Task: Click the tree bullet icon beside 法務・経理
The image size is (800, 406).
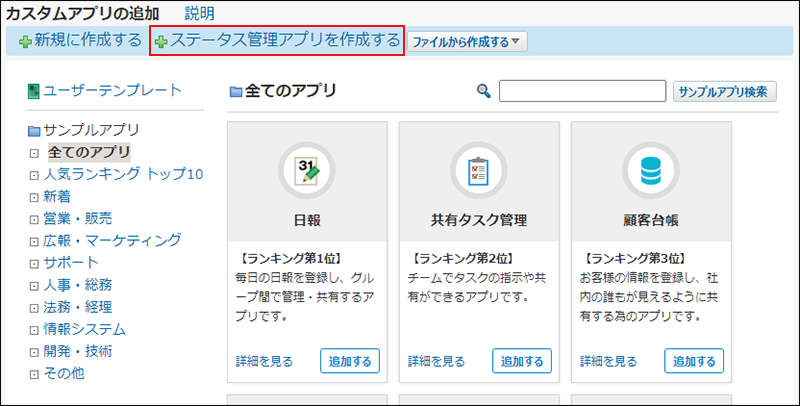Action: (x=34, y=308)
